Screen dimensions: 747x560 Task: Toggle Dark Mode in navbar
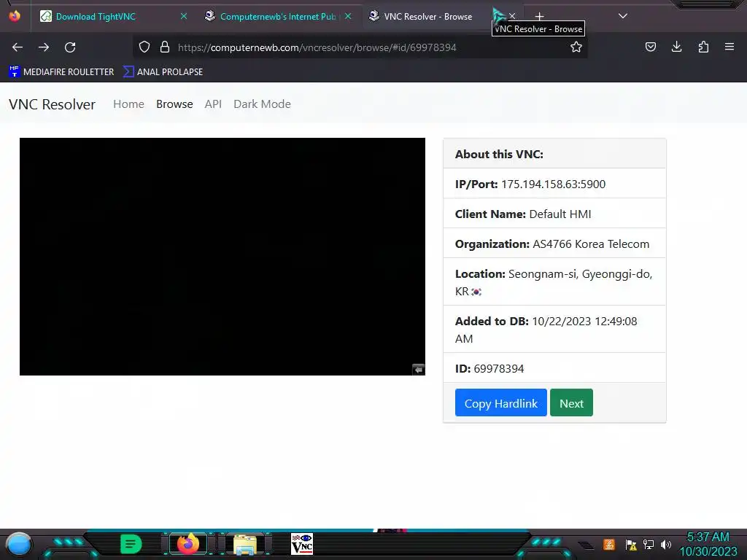pyautogui.click(x=262, y=104)
